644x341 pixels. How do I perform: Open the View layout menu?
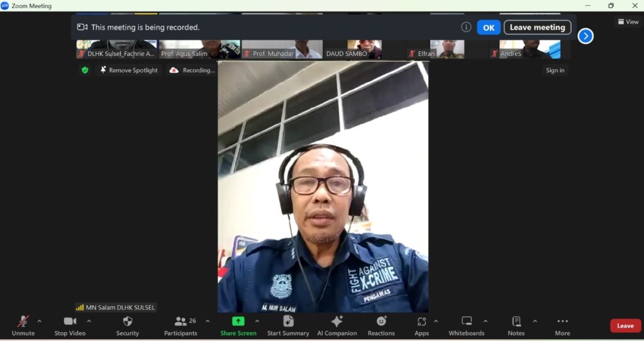[x=628, y=22]
